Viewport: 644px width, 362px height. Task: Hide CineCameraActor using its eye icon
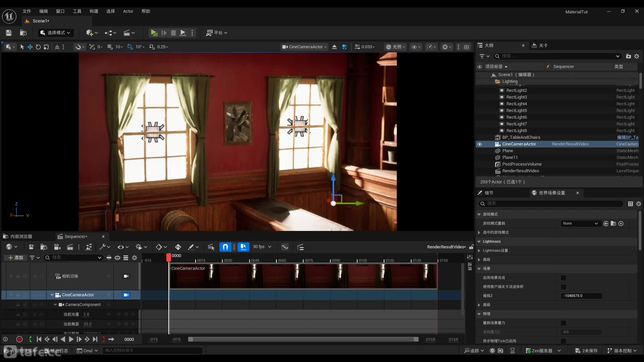(480, 144)
